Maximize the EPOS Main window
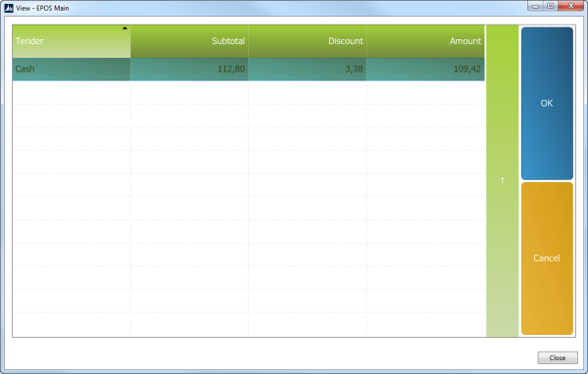Viewport: 588px width, 374px height. coord(550,6)
